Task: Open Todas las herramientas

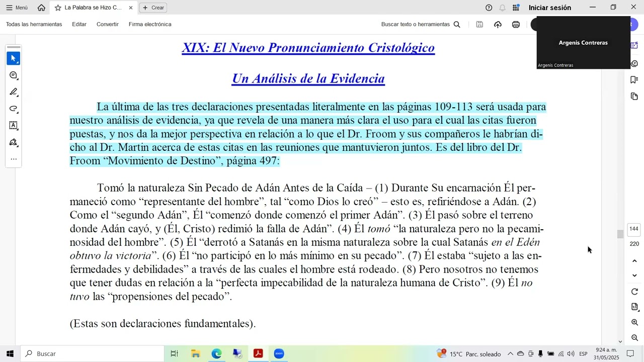Action: click(34, 24)
